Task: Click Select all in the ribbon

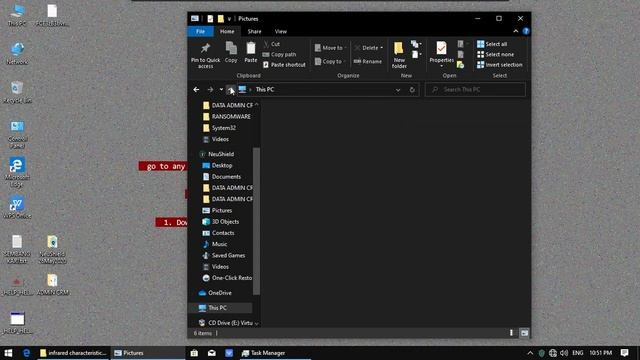Action: click(x=492, y=44)
